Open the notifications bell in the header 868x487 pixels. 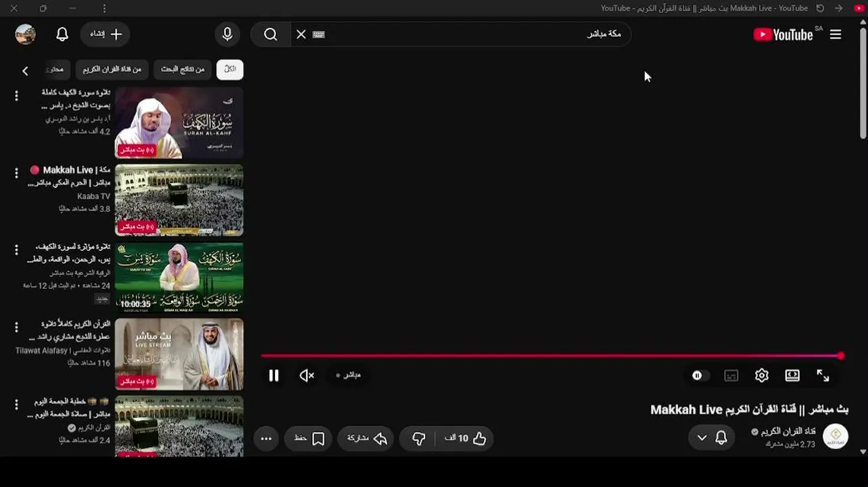(62, 34)
